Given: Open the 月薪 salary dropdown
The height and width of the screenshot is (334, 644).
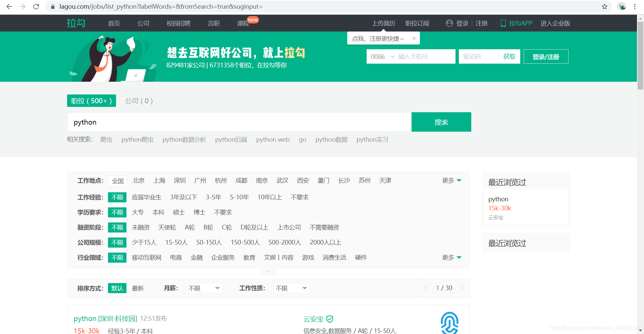Looking at the screenshot, I should click(204, 288).
